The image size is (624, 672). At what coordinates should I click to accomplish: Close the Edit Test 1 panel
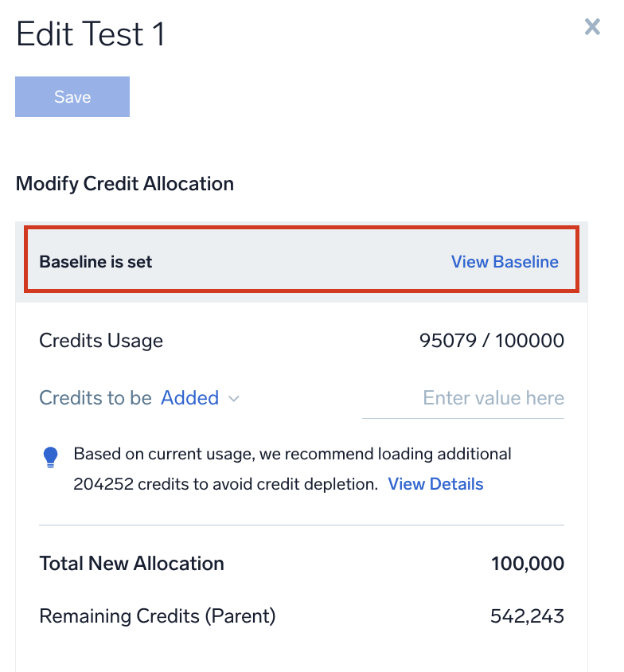(x=592, y=28)
